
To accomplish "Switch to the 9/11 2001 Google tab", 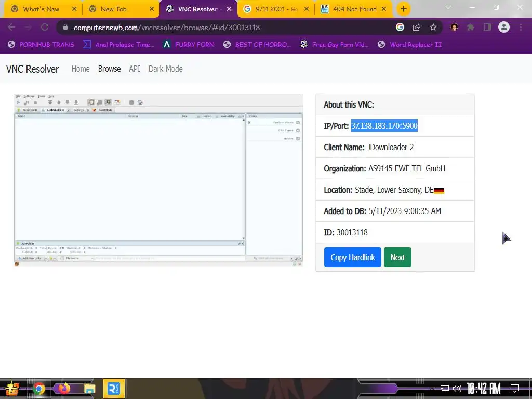I will tap(276, 9).
